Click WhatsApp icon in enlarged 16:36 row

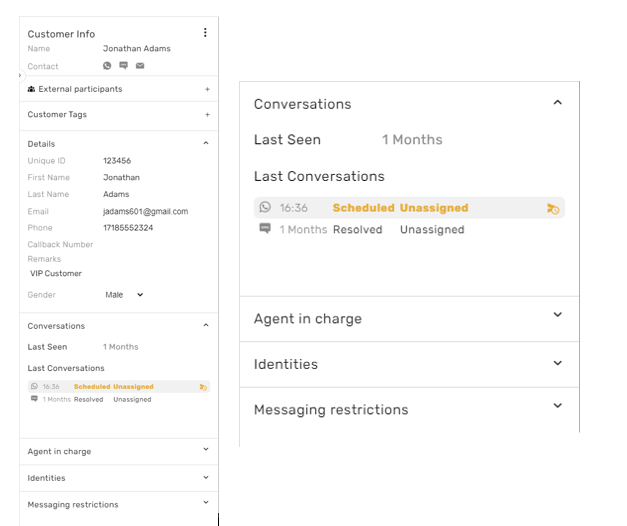[265, 207]
